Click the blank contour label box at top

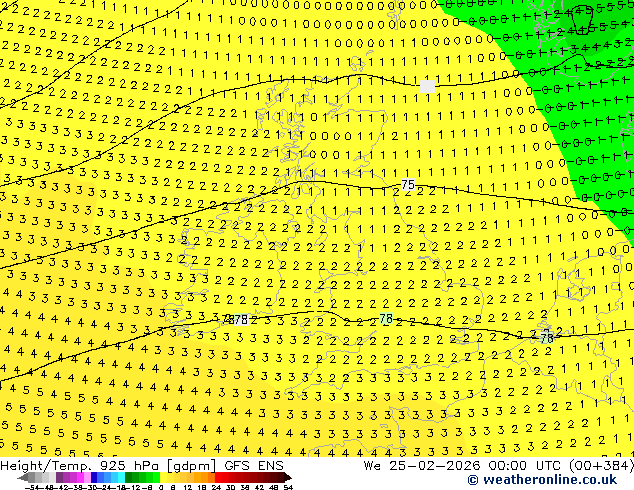[427, 86]
